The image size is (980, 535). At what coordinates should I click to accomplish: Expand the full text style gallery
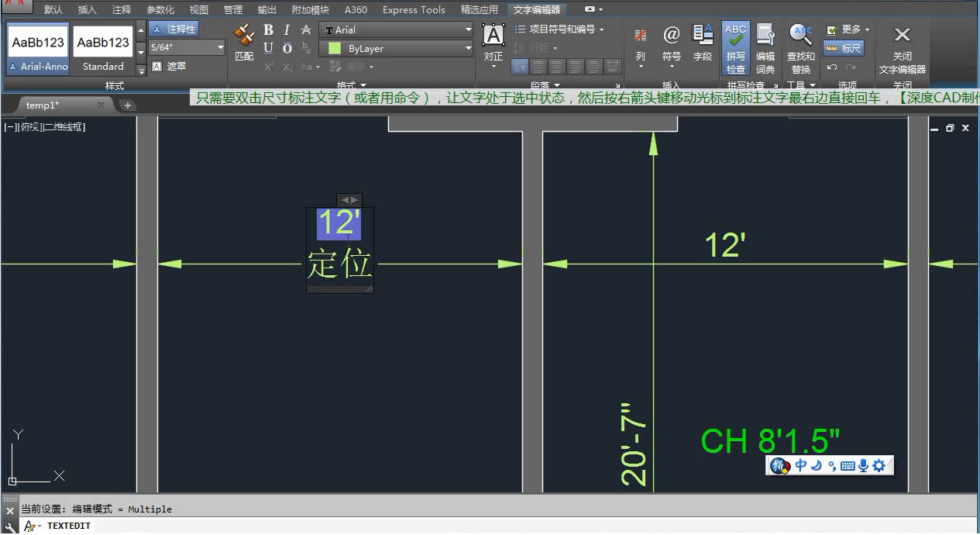tap(141, 69)
